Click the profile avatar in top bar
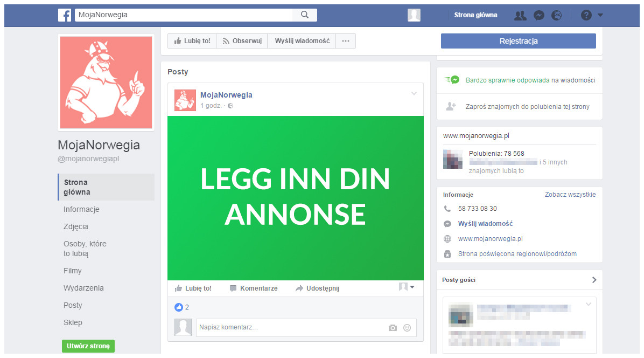This screenshot has height=358, width=644. pyautogui.click(x=414, y=15)
